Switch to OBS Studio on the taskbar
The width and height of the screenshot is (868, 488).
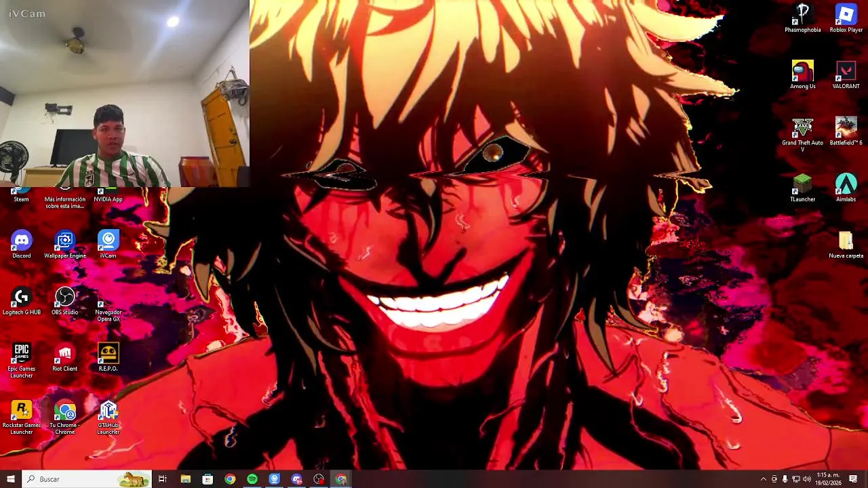(x=319, y=479)
